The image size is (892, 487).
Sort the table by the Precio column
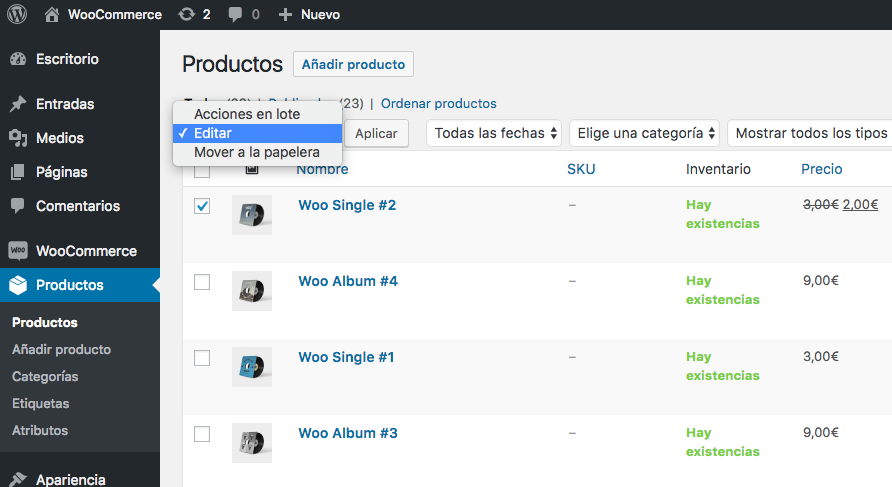click(x=821, y=169)
